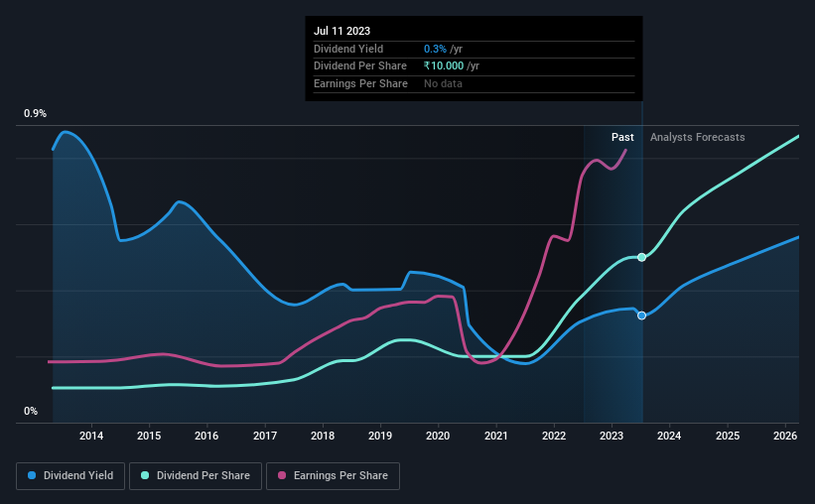Click the 0% y-axis label
Viewport: 815px width, 504px height.
coord(31,411)
